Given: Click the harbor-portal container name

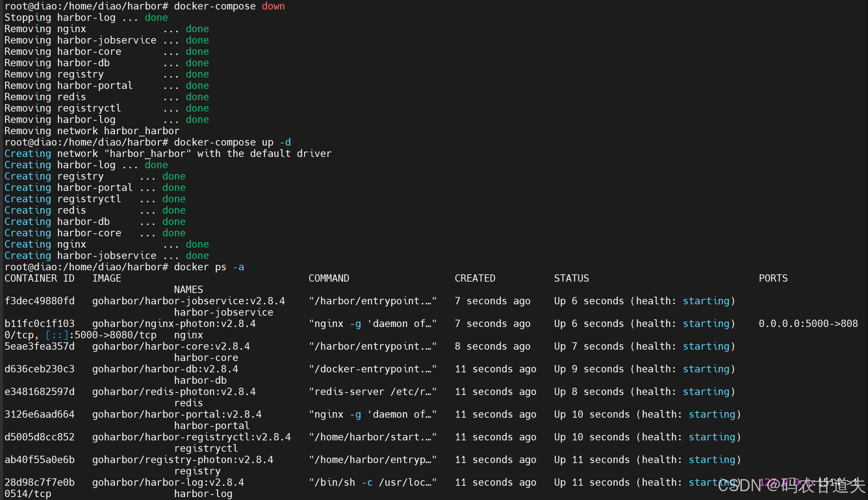Looking at the screenshot, I should tap(212, 426).
